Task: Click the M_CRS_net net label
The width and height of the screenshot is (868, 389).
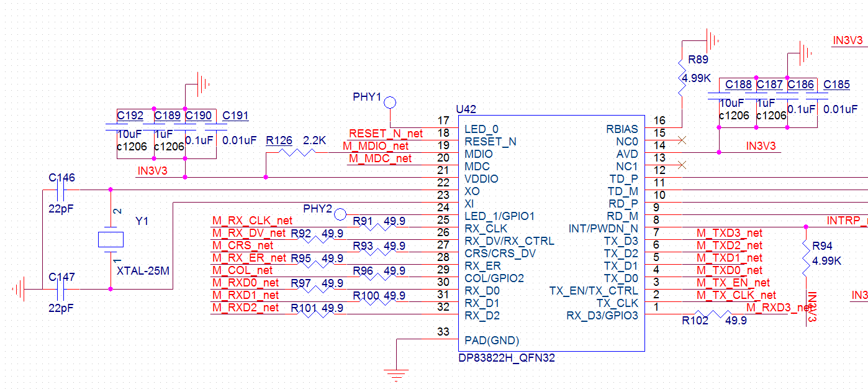Action: click(243, 245)
